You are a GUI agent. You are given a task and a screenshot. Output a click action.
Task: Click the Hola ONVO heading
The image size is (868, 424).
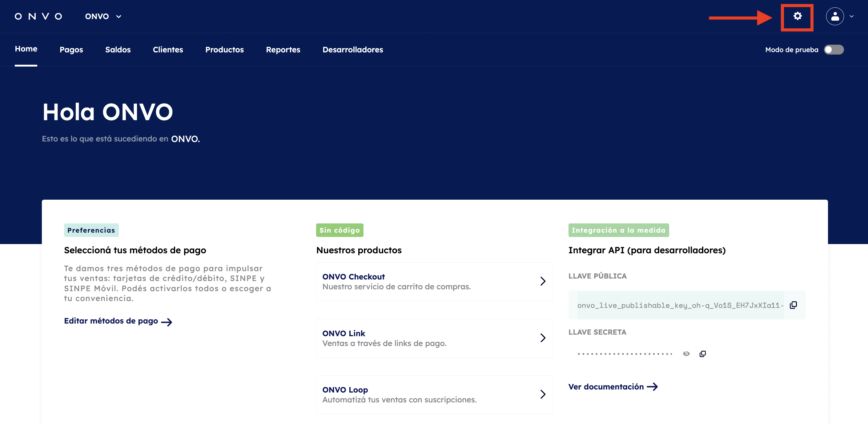(107, 112)
